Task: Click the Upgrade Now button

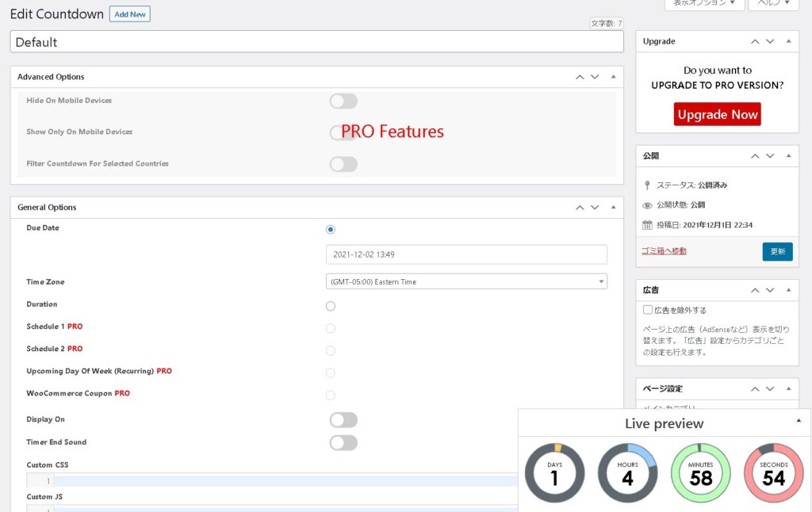Action: pos(717,114)
